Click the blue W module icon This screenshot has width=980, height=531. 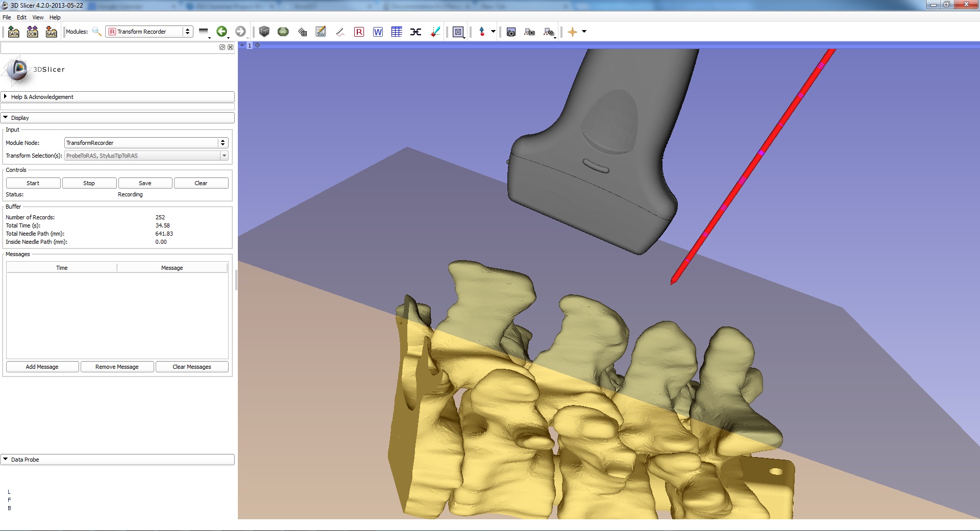378,32
